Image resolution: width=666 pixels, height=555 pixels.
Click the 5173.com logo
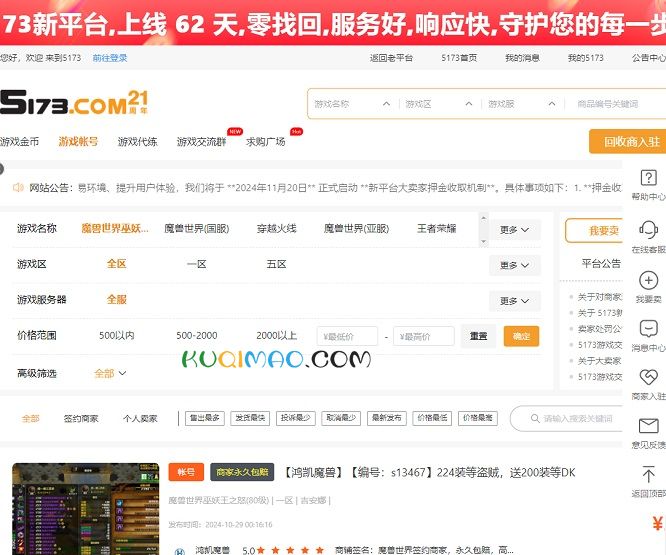(x=74, y=102)
